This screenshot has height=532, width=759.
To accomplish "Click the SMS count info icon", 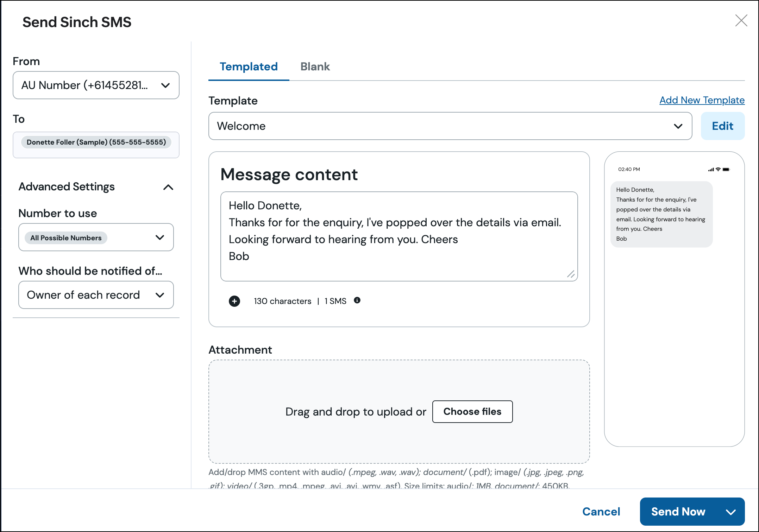I will pyautogui.click(x=357, y=300).
